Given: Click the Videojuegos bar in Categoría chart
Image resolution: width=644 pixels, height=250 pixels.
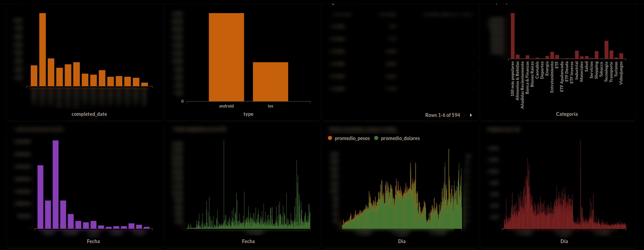Looking at the screenshot, I should [x=621, y=56].
